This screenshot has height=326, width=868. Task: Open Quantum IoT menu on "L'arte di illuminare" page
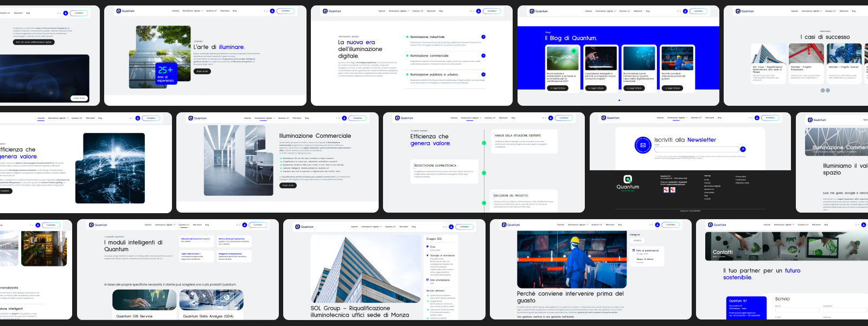tap(212, 11)
